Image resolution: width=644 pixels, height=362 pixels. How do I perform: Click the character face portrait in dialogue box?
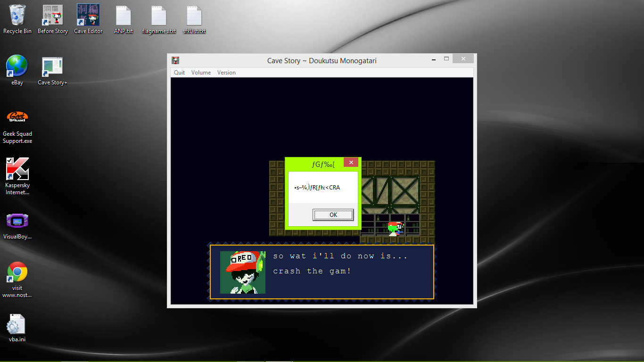[243, 272]
